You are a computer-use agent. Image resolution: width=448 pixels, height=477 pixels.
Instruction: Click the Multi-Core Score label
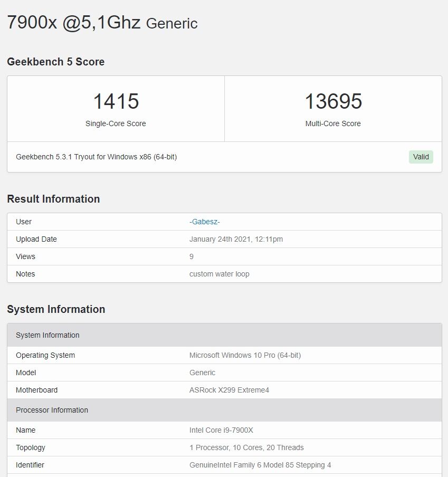tap(333, 123)
